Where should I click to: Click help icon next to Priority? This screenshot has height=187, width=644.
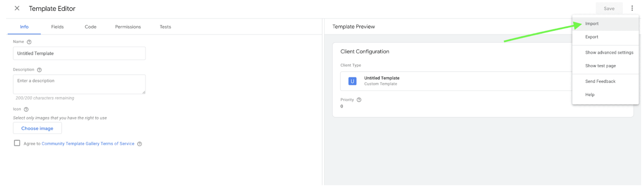click(359, 100)
